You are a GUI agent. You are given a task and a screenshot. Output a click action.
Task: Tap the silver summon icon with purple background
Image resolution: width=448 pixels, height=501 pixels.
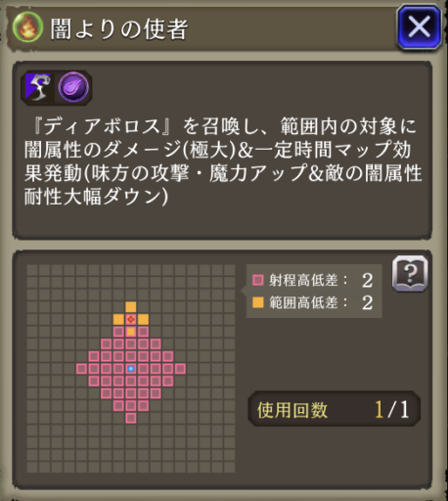(x=39, y=88)
